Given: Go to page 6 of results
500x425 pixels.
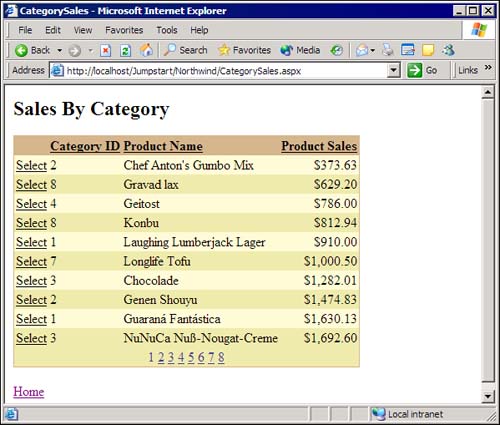Looking at the screenshot, I should point(201,357).
